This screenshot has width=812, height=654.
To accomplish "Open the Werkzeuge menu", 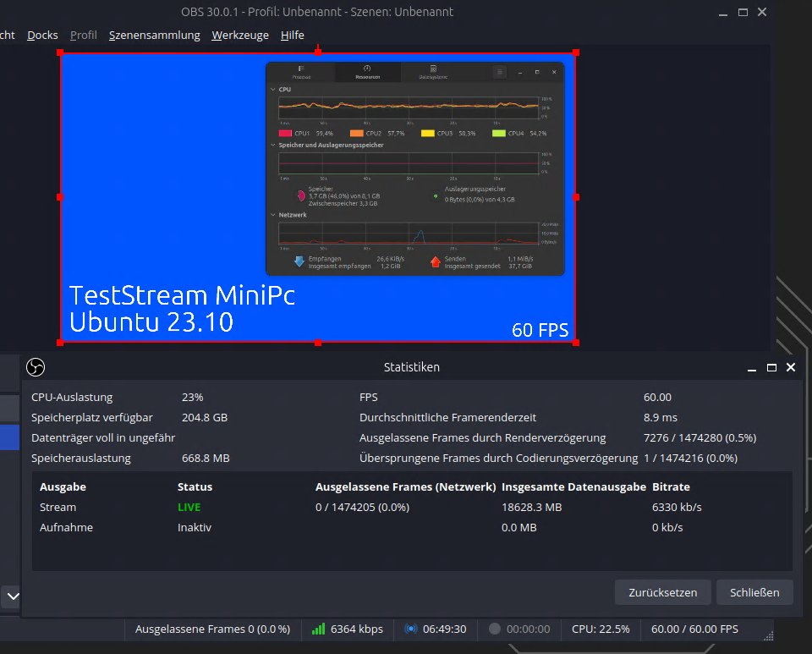I will pos(240,35).
